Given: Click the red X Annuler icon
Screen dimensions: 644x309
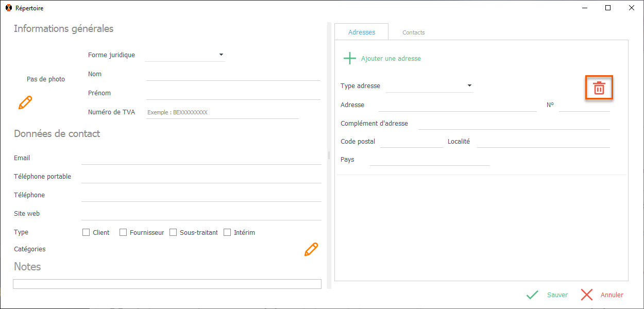Looking at the screenshot, I should [587, 295].
